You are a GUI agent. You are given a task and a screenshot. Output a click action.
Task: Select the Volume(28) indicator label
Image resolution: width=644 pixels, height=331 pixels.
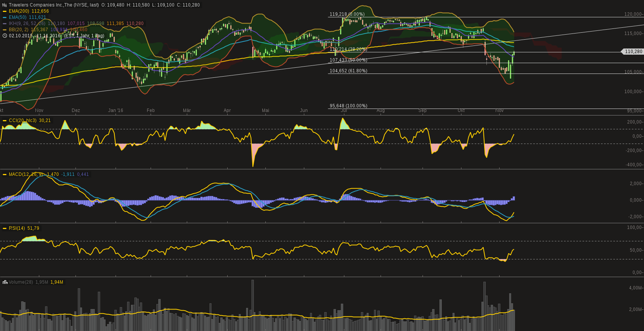coord(21,282)
